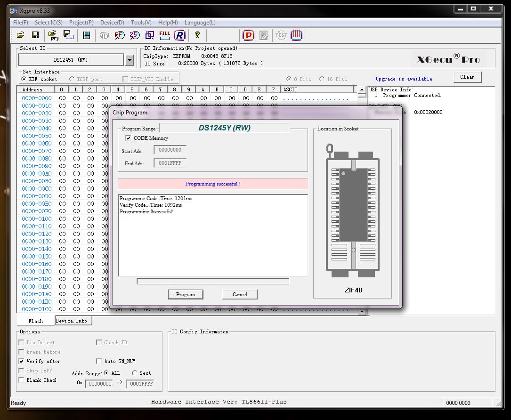Open the Language(L) menu
511x420 pixels.
click(x=200, y=23)
